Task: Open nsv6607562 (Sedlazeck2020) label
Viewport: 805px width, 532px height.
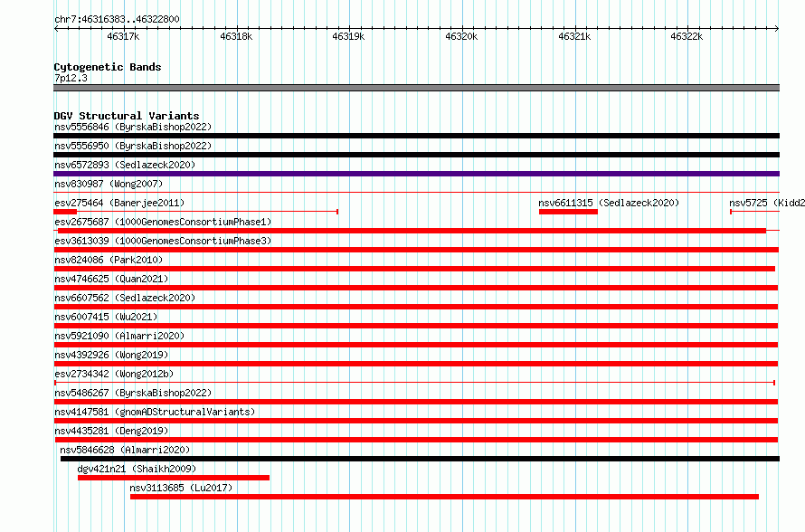Action: click(125, 298)
